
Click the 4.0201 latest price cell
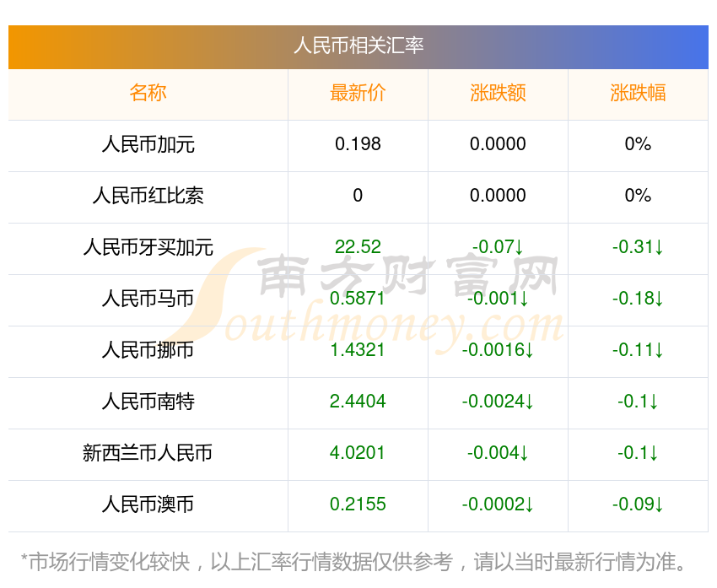[358, 453]
